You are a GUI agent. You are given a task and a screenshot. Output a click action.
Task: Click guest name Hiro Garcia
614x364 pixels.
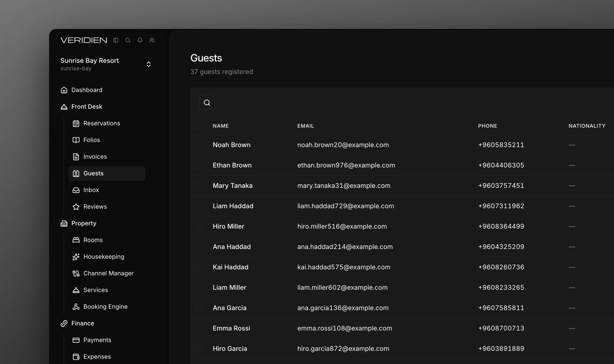[230, 349]
